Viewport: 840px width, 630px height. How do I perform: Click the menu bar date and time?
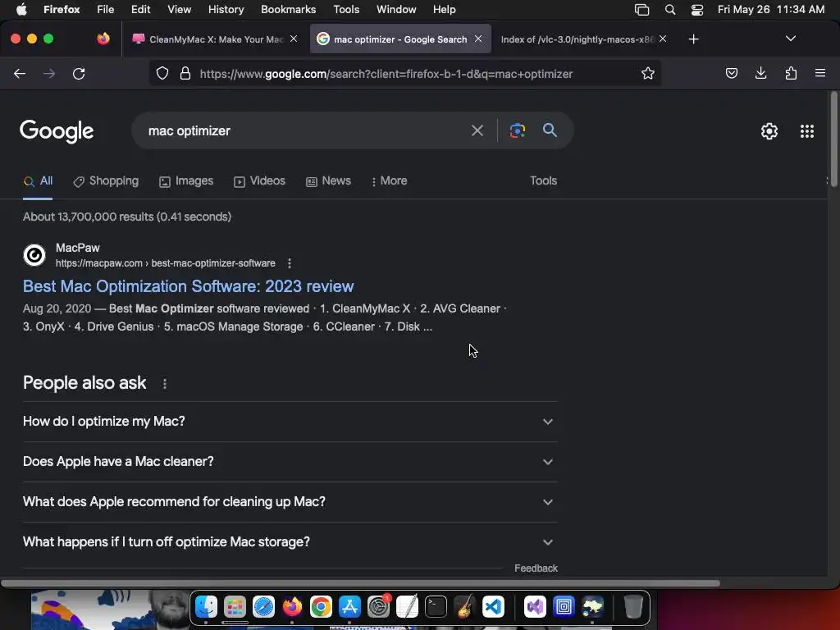[771, 10]
